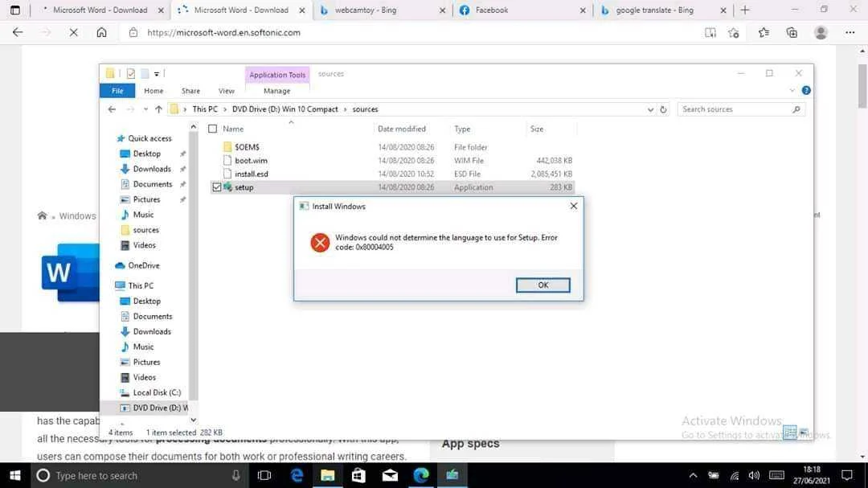
Task: Close the Install Windows error dialog
Action: (574, 206)
